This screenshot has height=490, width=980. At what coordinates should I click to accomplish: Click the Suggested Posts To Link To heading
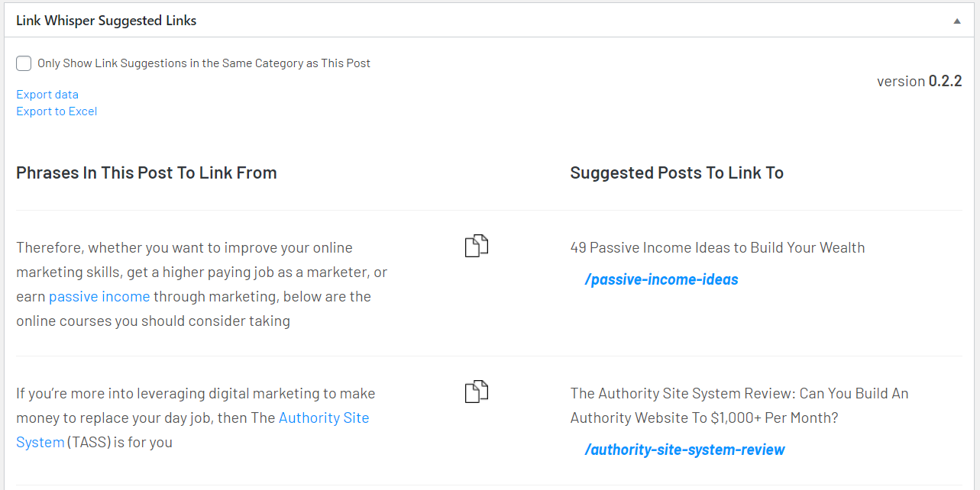677,172
